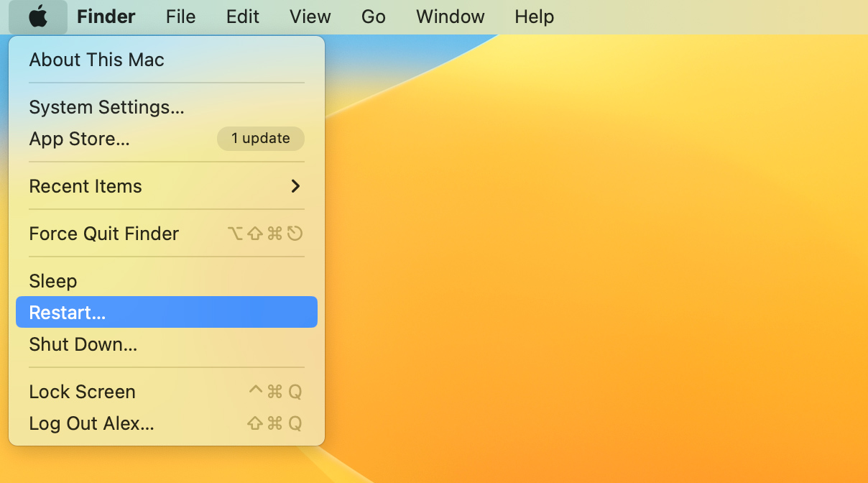Select Lock Screen
This screenshot has width=868, height=483.
pos(167,392)
